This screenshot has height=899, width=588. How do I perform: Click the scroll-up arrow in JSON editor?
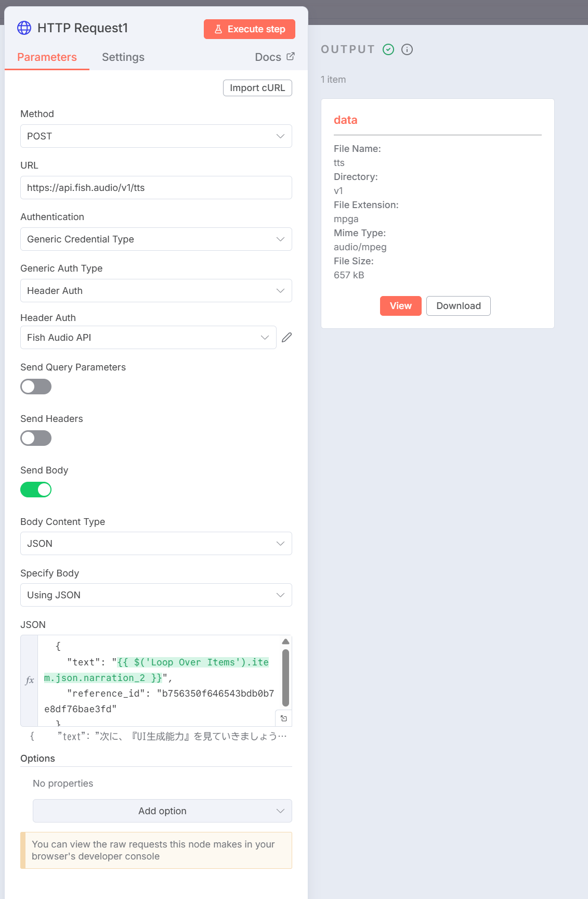coord(285,641)
